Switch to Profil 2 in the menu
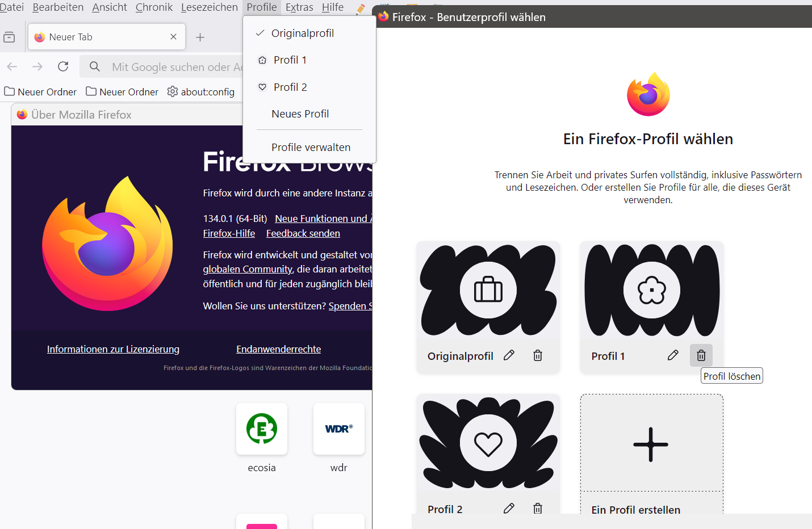Screen dimensions: 812x529 [309, 87]
